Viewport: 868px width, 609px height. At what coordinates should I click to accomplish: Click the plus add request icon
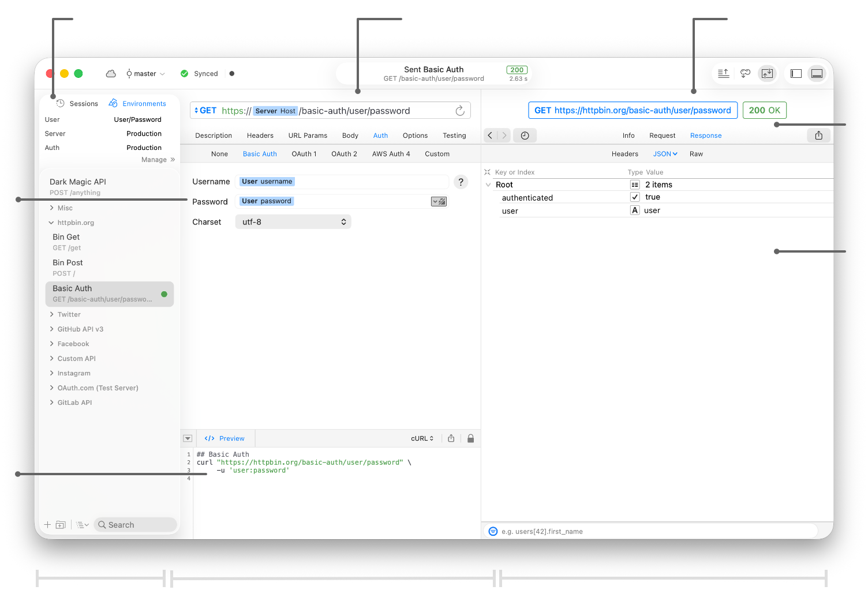coord(47,525)
